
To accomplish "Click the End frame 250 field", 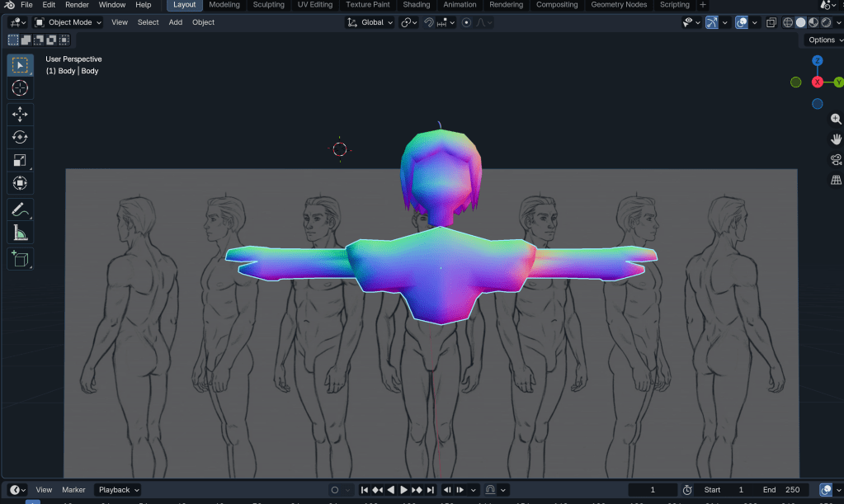I will coord(781,490).
